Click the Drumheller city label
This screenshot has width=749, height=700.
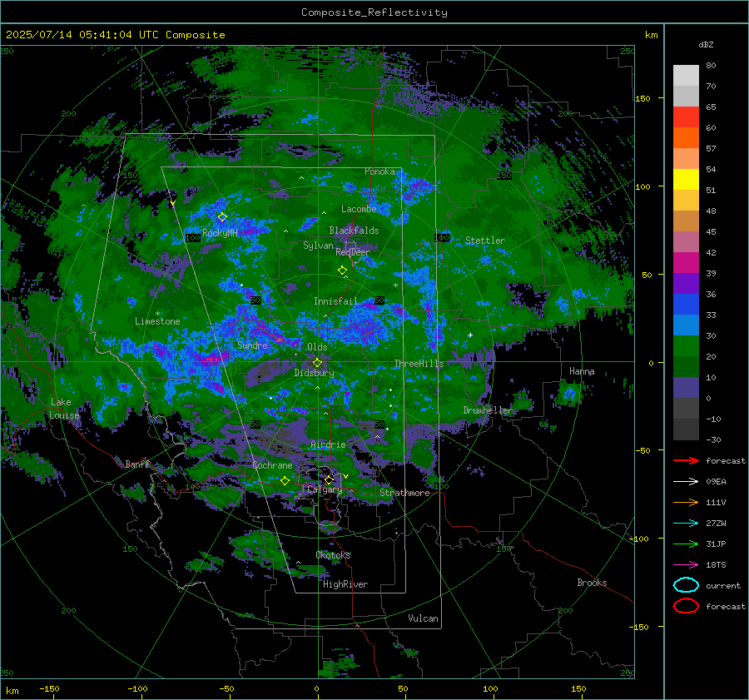[x=488, y=410]
